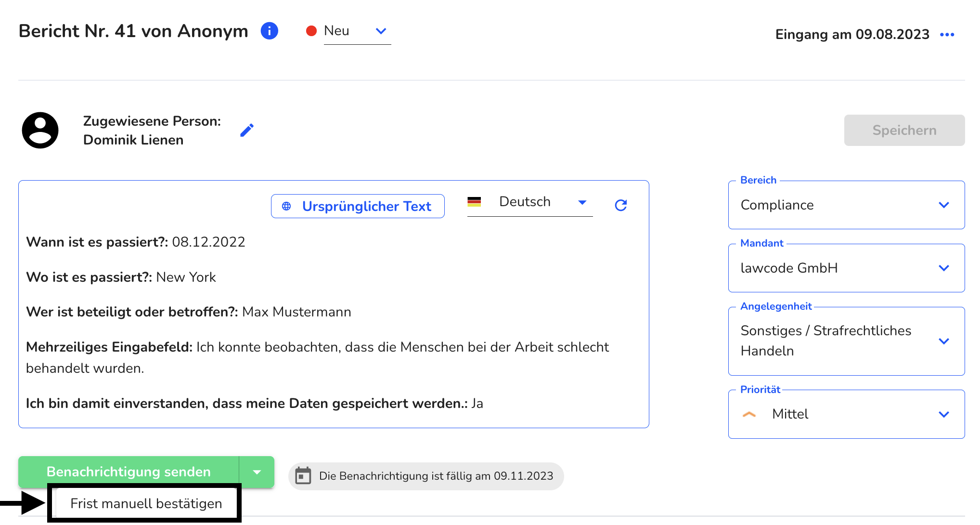The width and height of the screenshot is (980, 525).
Task: Click the Dominik Lienen name
Action: 133,140
